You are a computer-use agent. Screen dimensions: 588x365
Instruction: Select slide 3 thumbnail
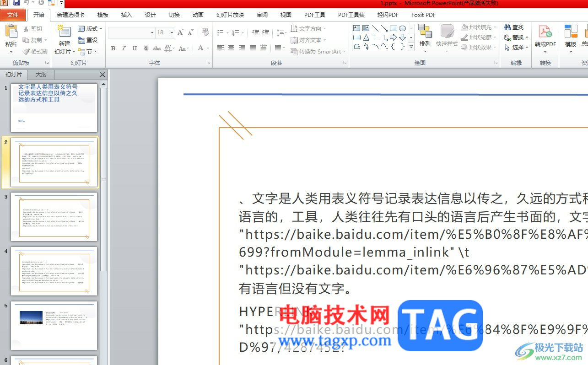point(54,217)
